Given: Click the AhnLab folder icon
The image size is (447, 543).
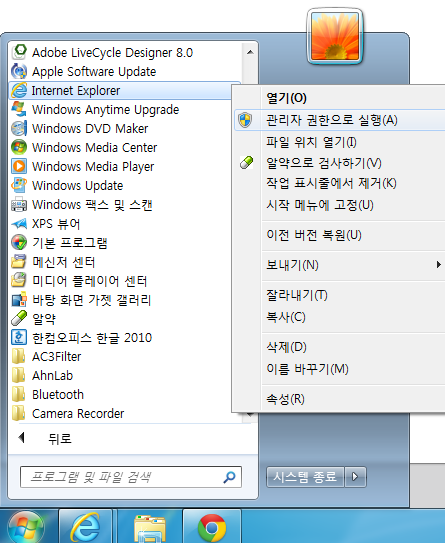Looking at the screenshot, I should (19, 375).
